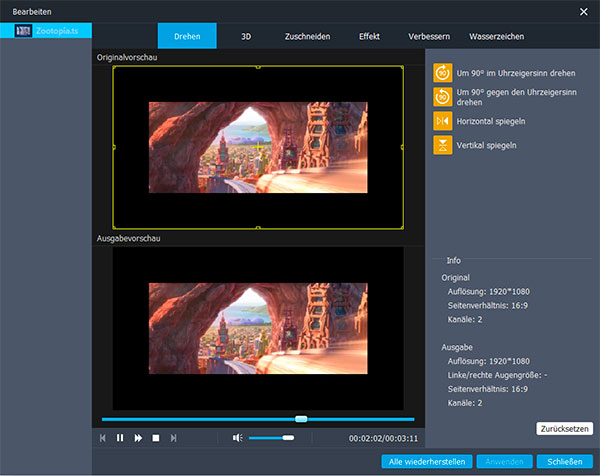This screenshot has width=600, height=476.
Task: Click 'Um 90° gegen den Uhrzeigersinn drehen' label
Action: (x=516, y=97)
